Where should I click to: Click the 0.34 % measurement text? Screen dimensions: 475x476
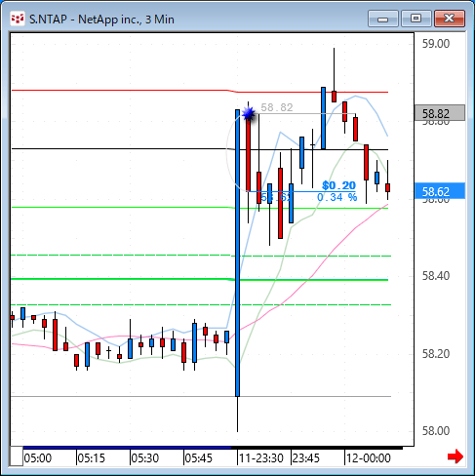337,197
